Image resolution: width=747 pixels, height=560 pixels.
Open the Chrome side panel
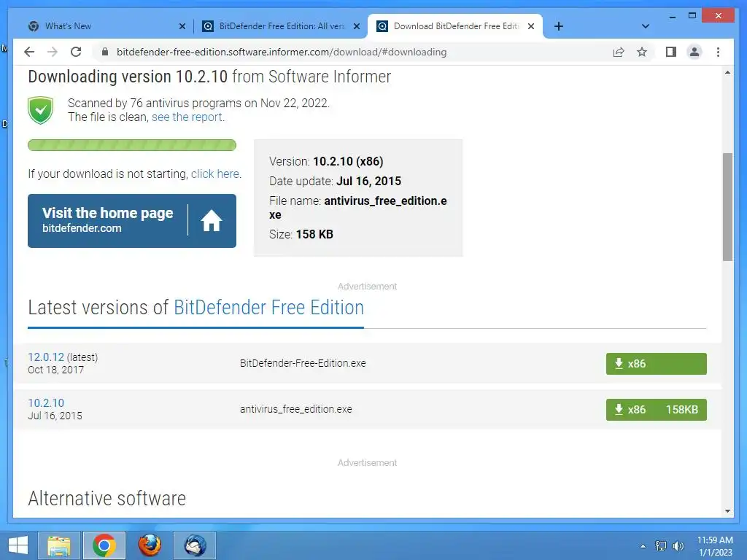tap(671, 52)
